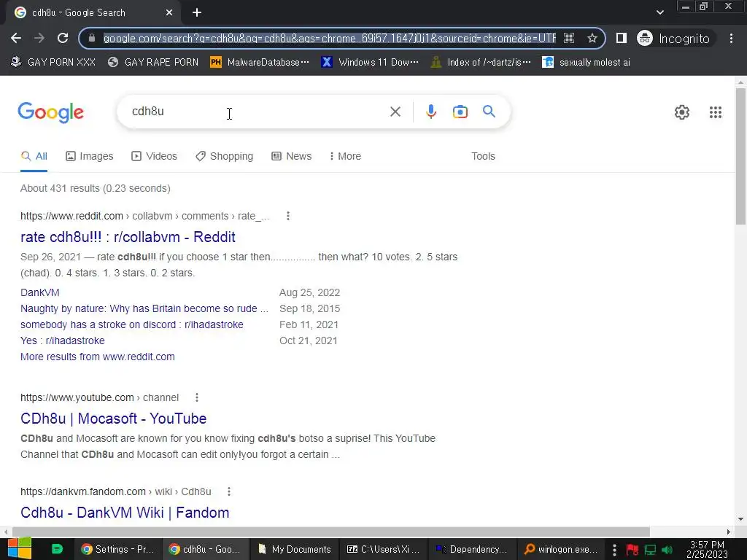Select the All results tab
This screenshot has width=747, height=560.
(34, 156)
